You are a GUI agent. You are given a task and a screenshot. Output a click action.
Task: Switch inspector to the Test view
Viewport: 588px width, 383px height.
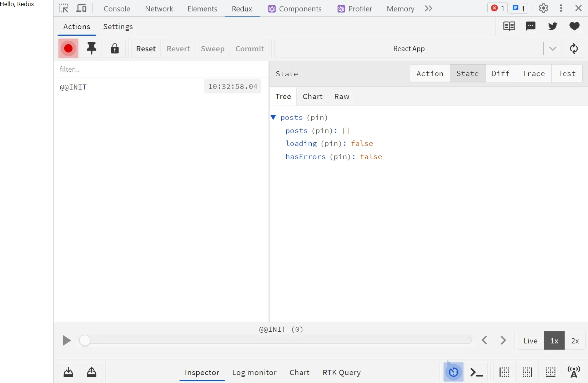pyautogui.click(x=567, y=73)
